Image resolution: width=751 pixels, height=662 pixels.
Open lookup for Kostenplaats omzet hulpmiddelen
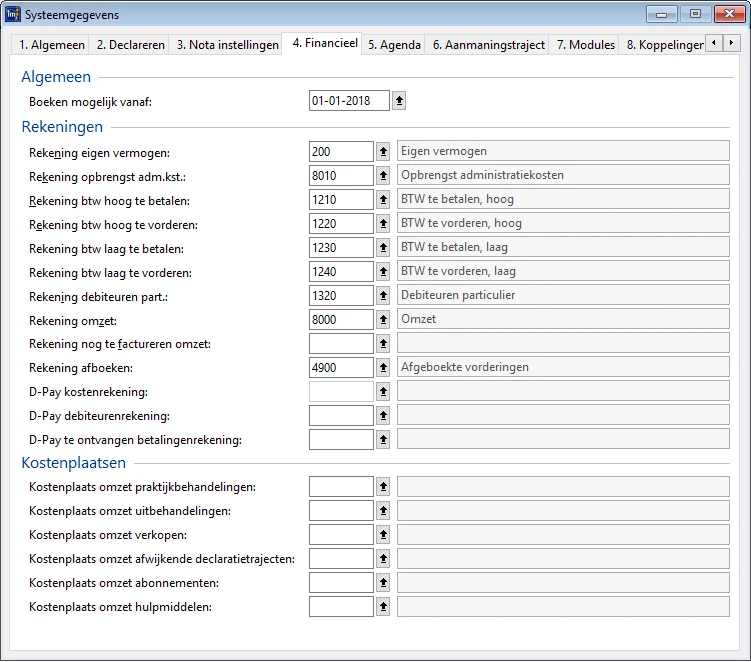(x=382, y=607)
